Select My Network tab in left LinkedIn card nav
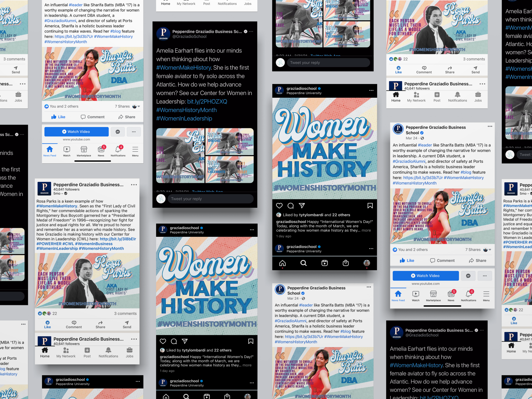The width and height of the screenshot is (532, 399). (66, 352)
